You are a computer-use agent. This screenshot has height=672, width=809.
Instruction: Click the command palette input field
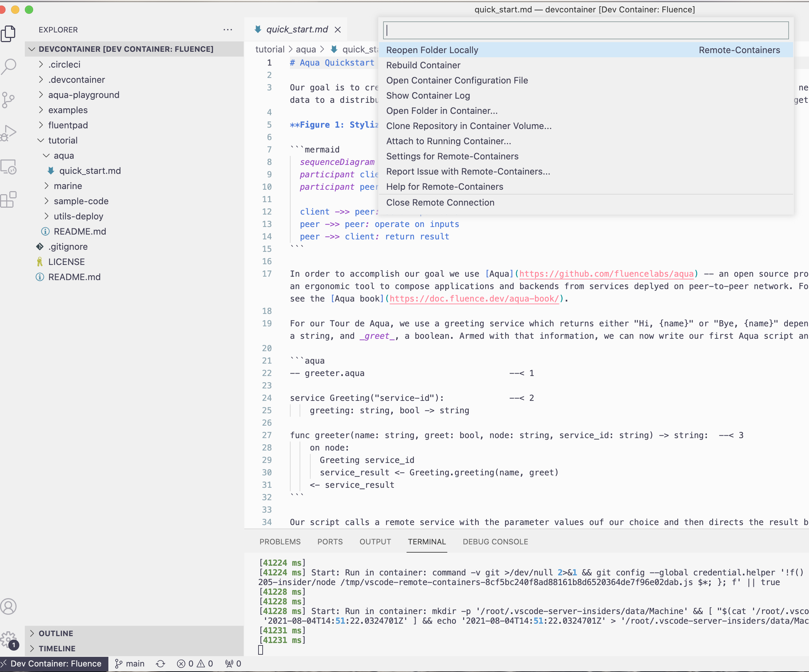click(x=586, y=30)
